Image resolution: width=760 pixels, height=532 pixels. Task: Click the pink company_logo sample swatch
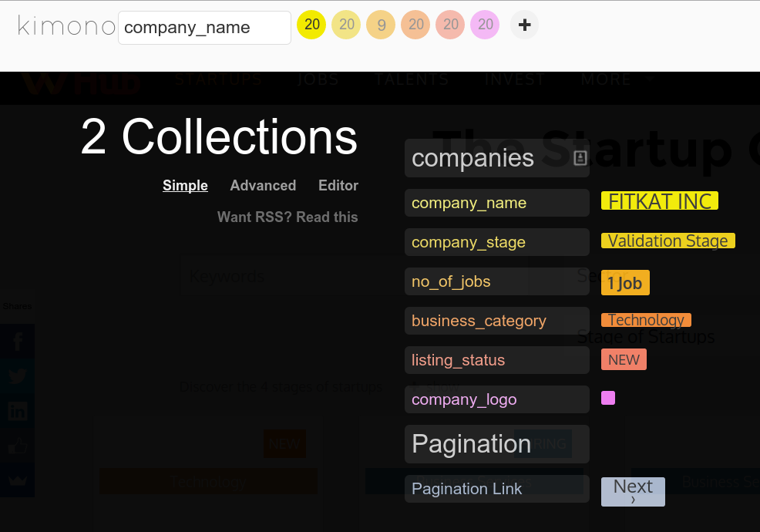click(608, 398)
